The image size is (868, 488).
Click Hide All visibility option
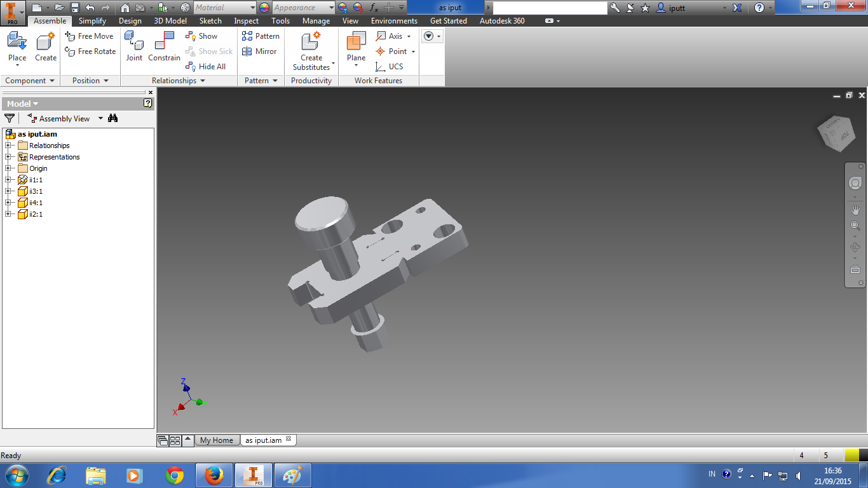[207, 67]
